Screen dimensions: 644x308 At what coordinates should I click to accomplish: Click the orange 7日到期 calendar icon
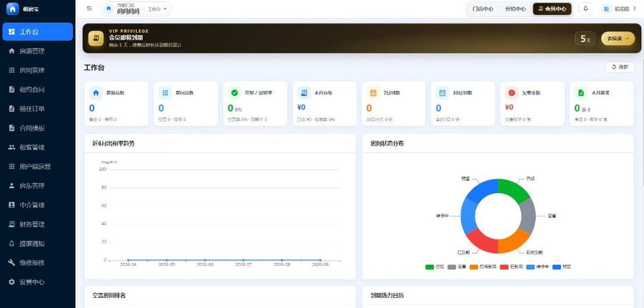click(x=374, y=93)
